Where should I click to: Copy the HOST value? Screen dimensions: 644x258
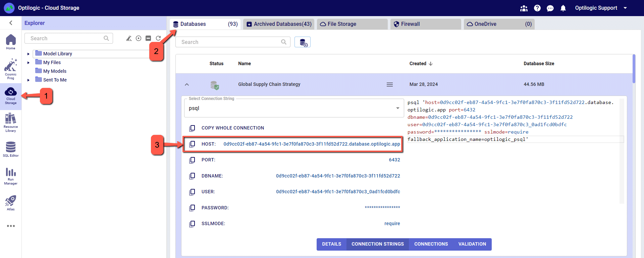click(x=192, y=144)
